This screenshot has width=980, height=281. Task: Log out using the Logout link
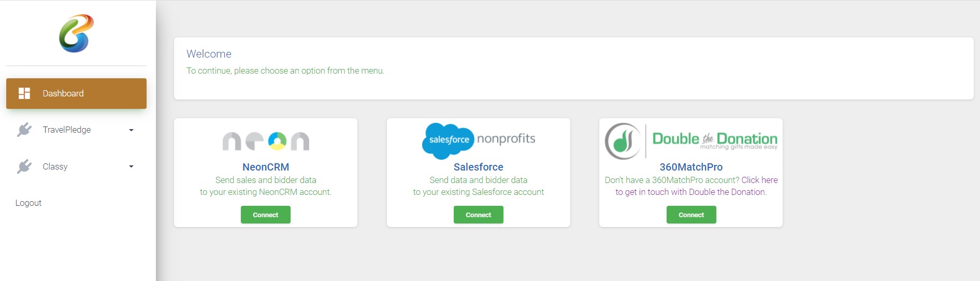pos(28,203)
